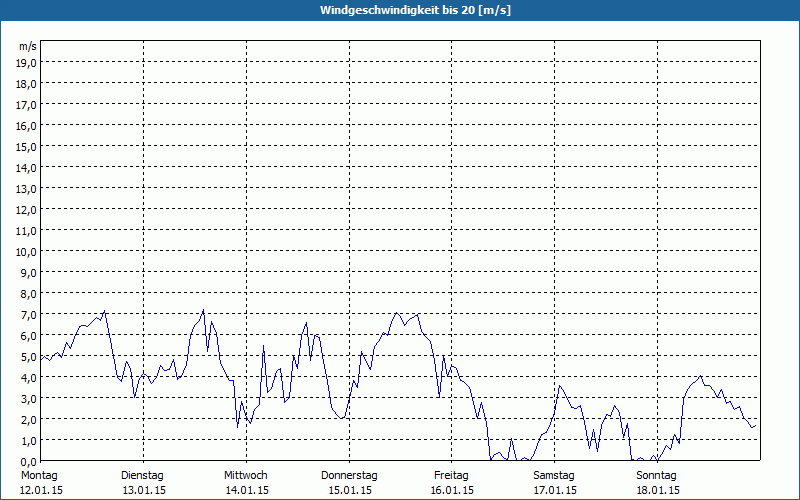The width and height of the screenshot is (800, 500).
Task: Select the '0,0' y-axis label
Action: [28, 462]
